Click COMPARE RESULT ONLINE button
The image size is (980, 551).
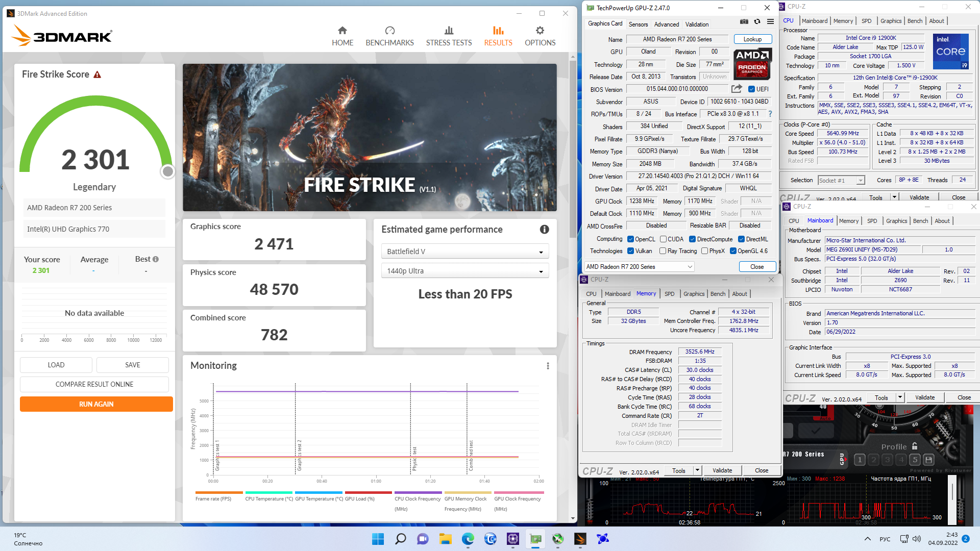pos(94,384)
